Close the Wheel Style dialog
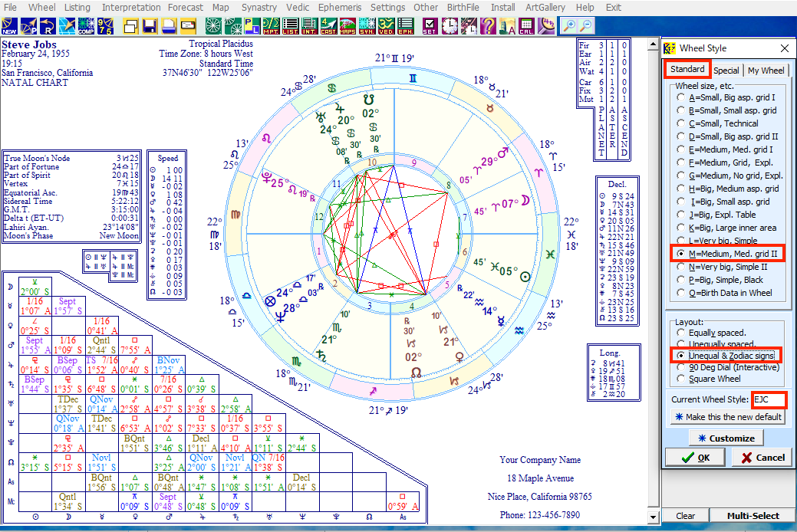Image resolution: width=797 pixels, height=532 pixels. 785,48
